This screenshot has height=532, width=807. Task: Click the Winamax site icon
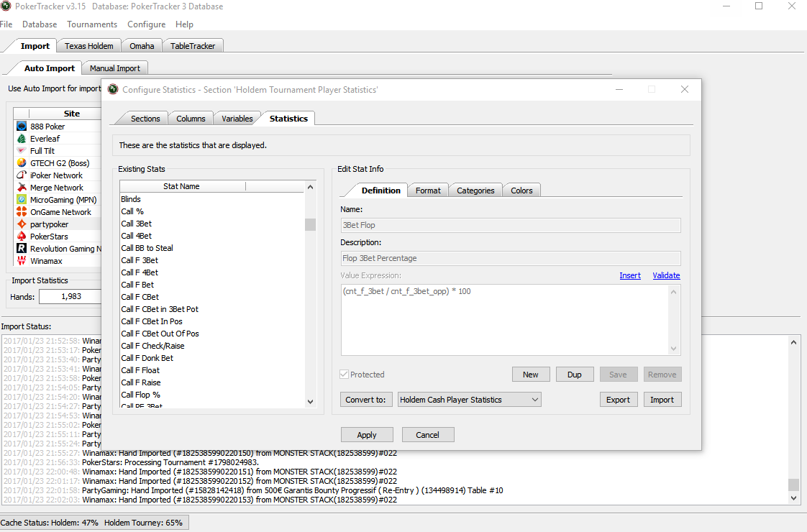[22, 261]
